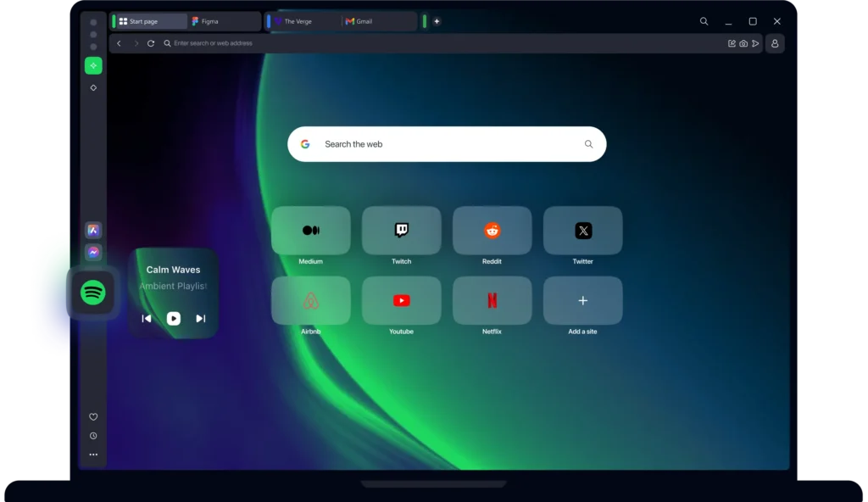Play the Calm Waves track

tap(173, 319)
